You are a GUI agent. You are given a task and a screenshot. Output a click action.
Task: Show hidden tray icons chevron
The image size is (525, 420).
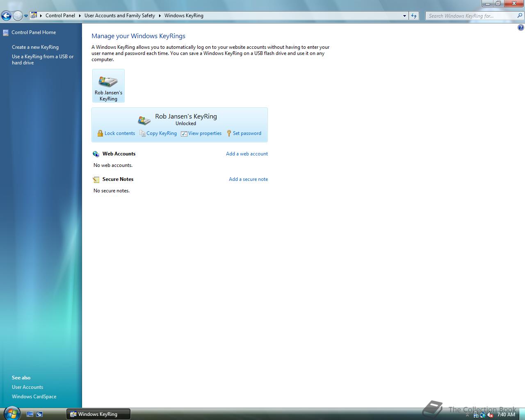467,415
